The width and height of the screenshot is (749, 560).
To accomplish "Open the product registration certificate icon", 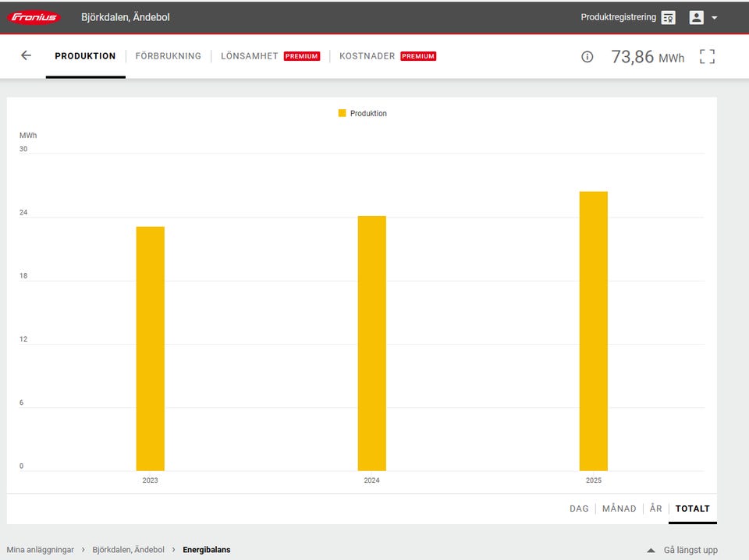I will coord(668,17).
